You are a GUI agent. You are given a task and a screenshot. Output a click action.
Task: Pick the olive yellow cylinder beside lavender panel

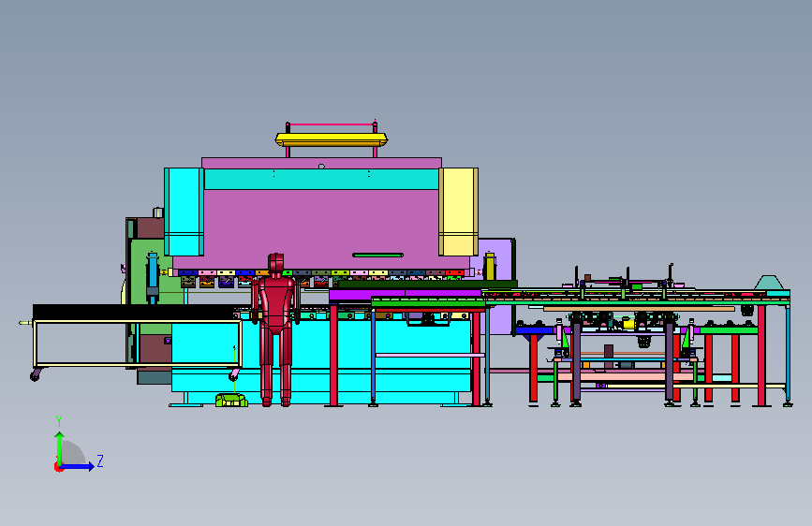pyautogui.click(x=490, y=267)
